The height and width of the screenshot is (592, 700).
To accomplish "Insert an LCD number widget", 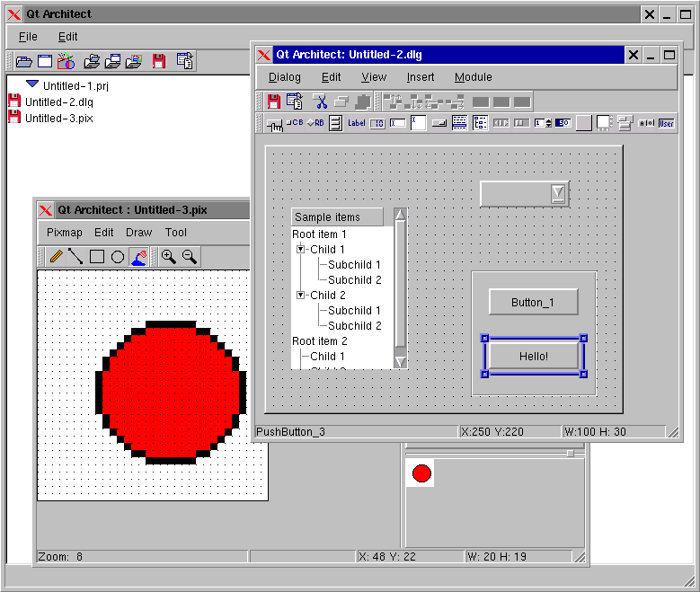I will 377,124.
